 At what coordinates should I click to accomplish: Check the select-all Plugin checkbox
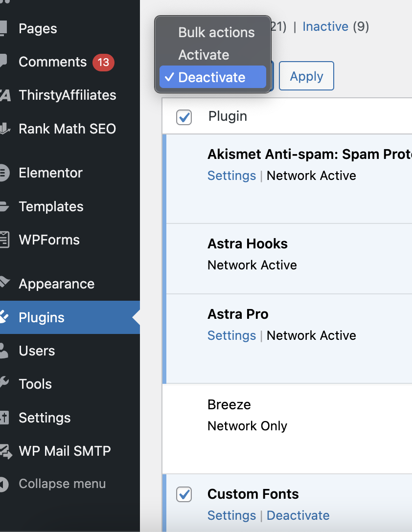[x=183, y=117]
